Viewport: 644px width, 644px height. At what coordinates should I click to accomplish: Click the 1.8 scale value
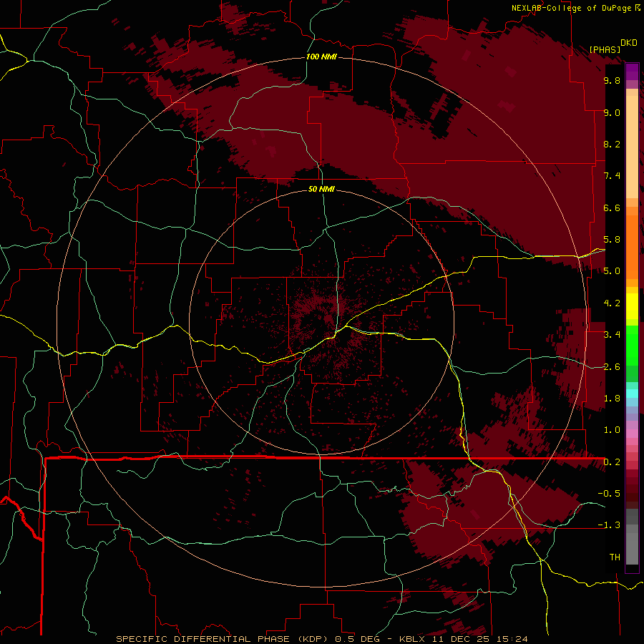click(x=612, y=399)
